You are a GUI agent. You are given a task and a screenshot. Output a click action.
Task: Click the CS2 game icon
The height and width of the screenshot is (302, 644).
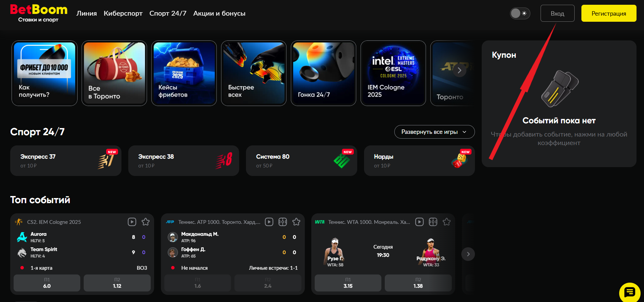pyautogui.click(x=19, y=222)
